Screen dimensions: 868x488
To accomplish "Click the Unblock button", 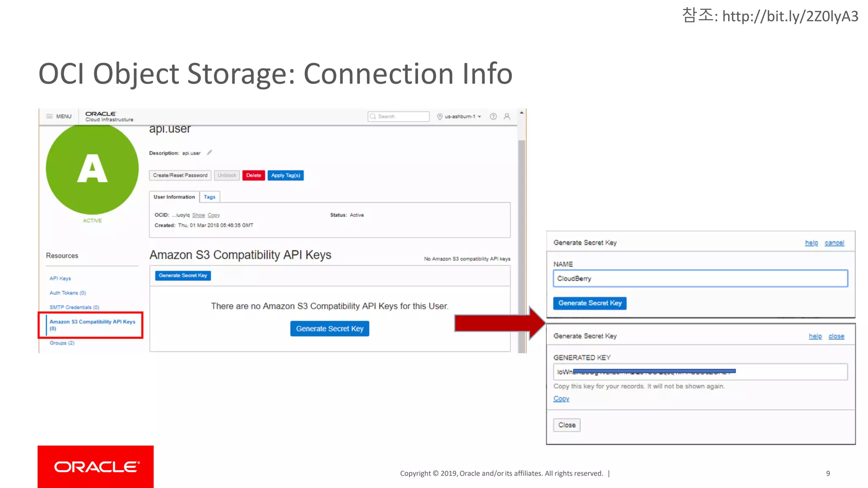I will click(227, 175).
